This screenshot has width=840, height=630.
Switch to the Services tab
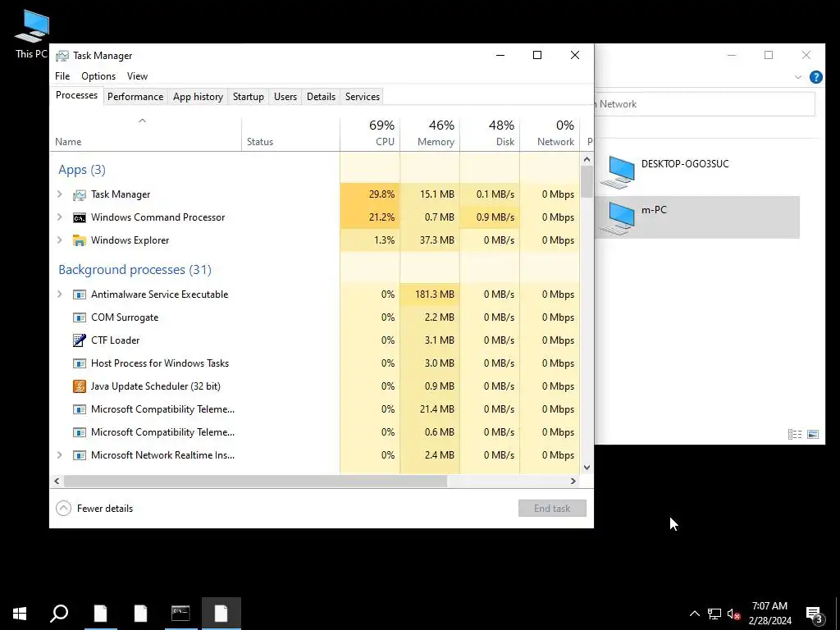point(362,97)
